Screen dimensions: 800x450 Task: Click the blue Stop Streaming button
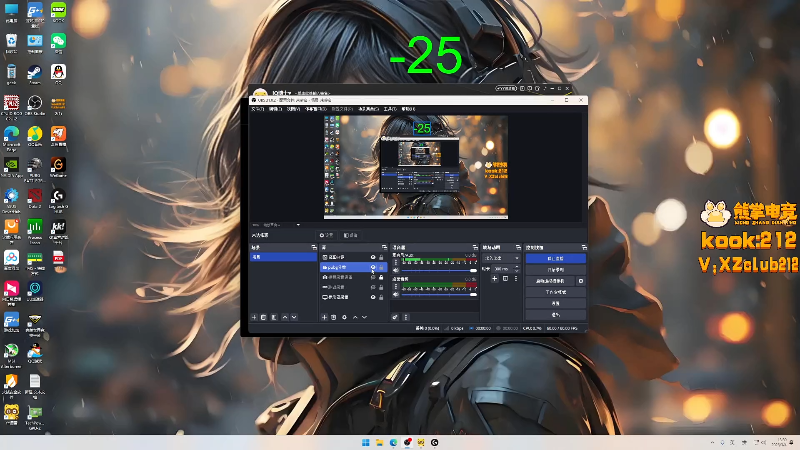[556, 259]
